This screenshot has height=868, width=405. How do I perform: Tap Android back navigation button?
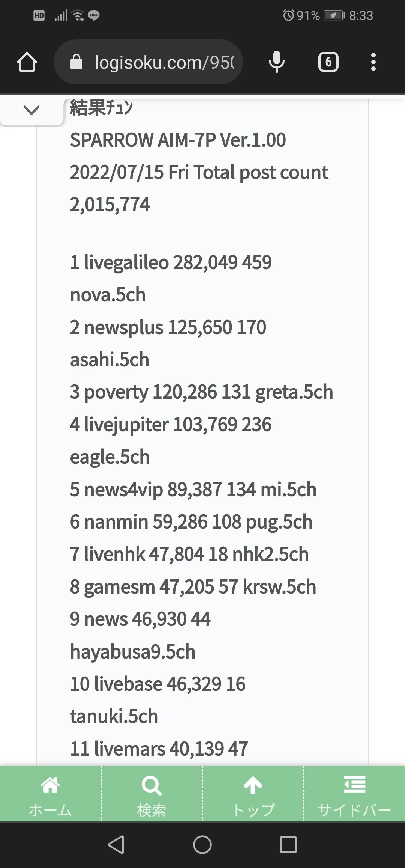click(x=116, y=845)
